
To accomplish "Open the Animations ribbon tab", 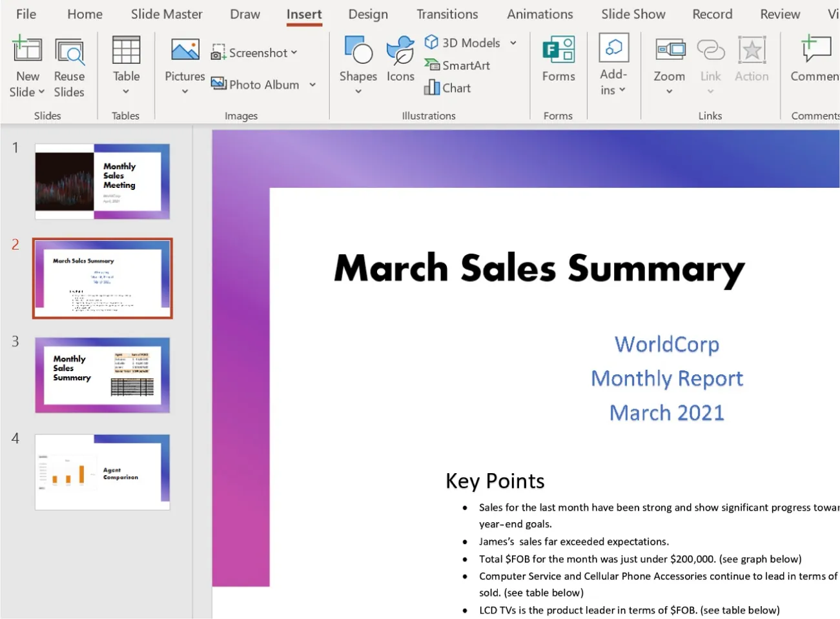I will pos(540,14).
